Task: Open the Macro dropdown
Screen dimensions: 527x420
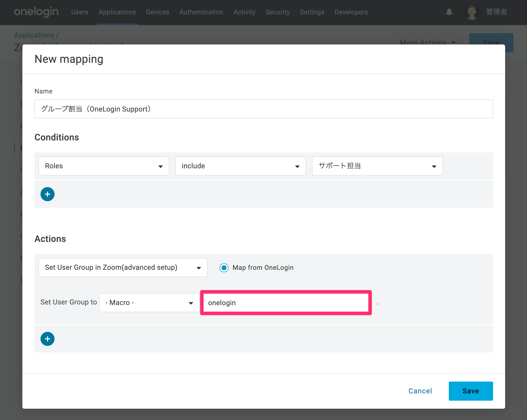Action: (x=149, y=303)
